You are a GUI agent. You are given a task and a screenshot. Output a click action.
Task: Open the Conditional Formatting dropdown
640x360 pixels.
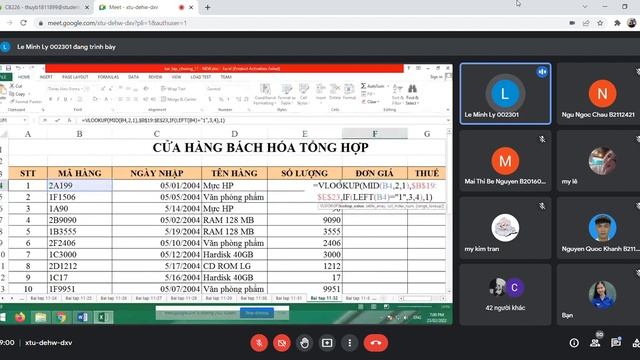point(265,94)
